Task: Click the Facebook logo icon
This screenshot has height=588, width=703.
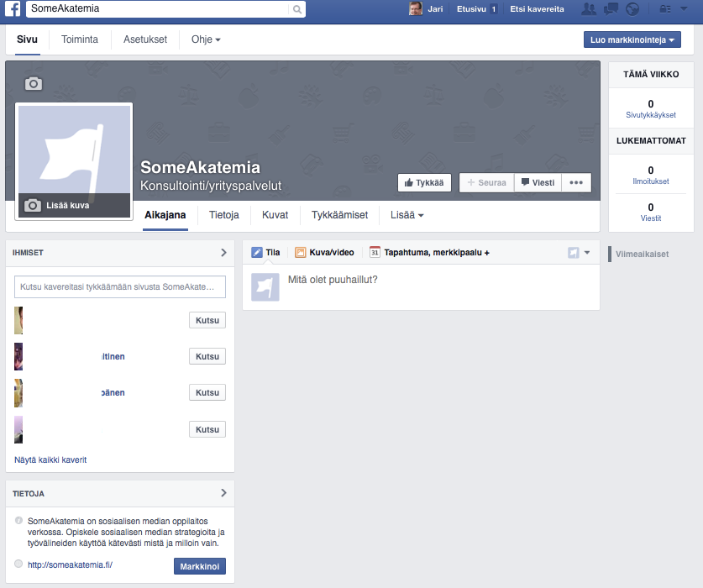Action: point(13,8)
